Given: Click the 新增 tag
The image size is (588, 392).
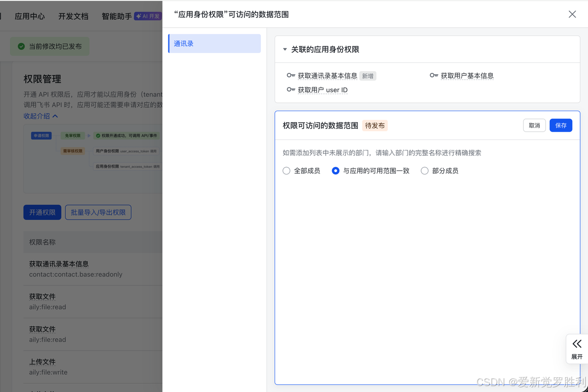Looking at the screenshot, I should click(367, 76).
